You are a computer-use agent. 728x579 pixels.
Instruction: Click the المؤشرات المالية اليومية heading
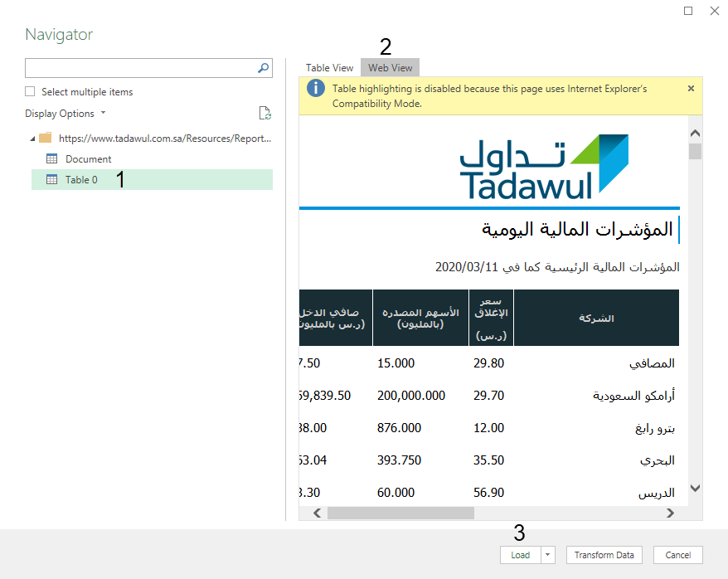tap(577, 230)
